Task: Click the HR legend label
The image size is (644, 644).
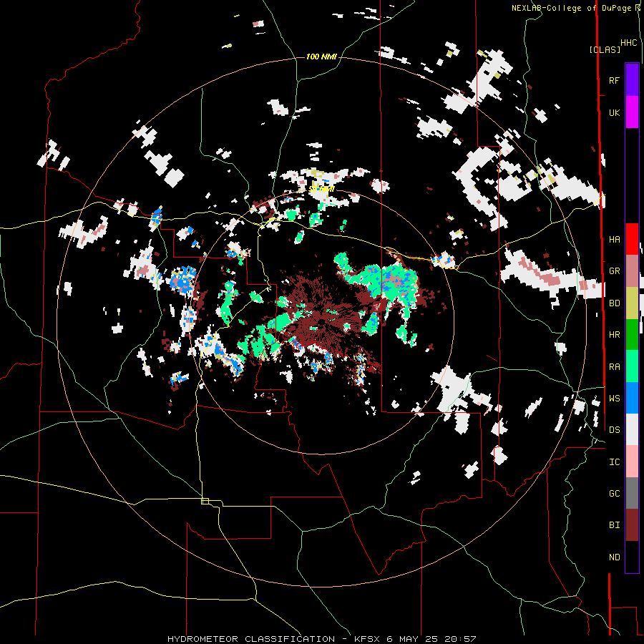Action: pyautogui.click(x=614, y=335)
